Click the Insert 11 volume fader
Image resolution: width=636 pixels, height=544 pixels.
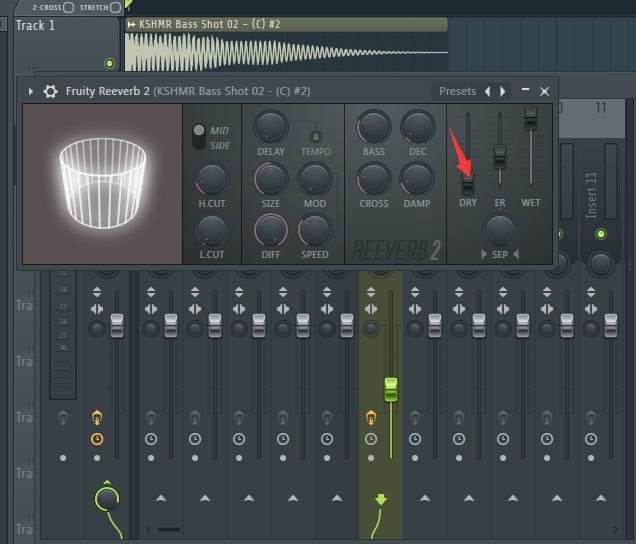[x=611, y=325]
